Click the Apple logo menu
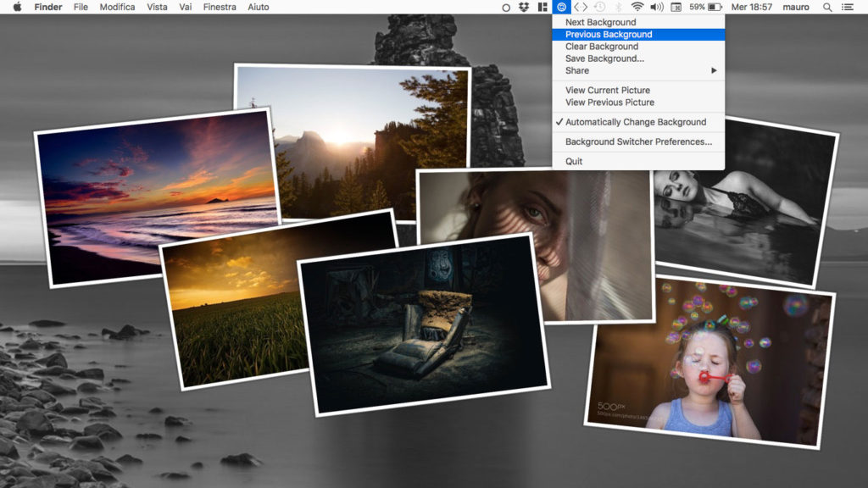868x488 pixels. pyautogui.click(x=17, y=7)
